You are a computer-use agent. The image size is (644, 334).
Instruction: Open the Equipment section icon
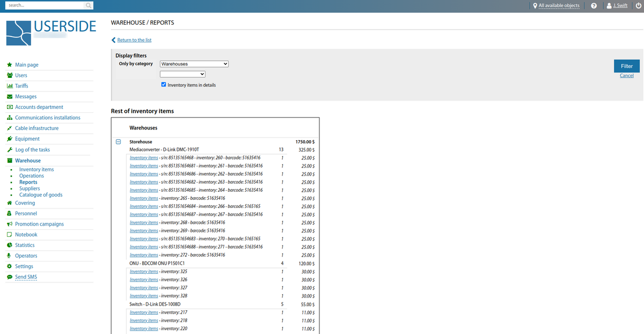pyautogui.click(x=10, y=139)
